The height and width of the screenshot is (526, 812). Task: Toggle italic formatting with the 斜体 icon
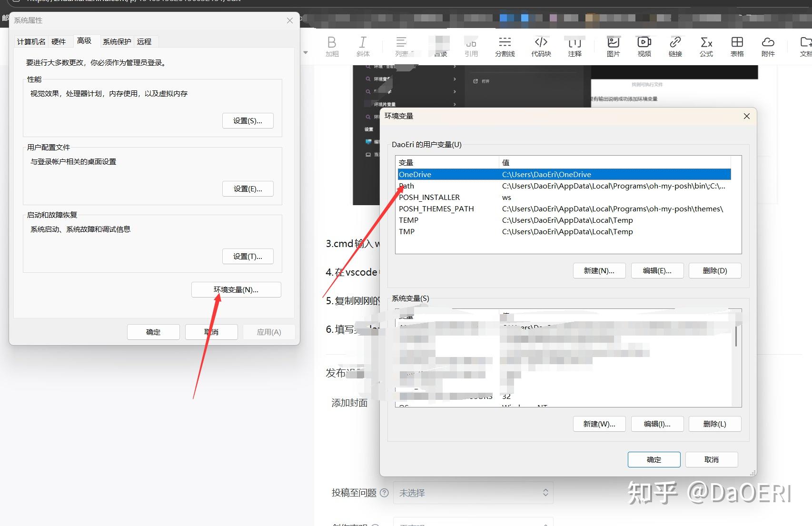(x=363, y=46)
